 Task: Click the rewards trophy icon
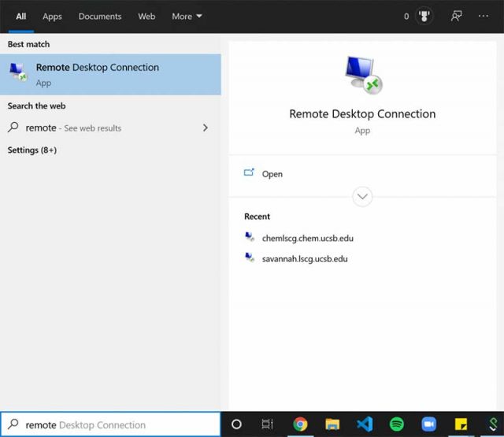[424, 16]
